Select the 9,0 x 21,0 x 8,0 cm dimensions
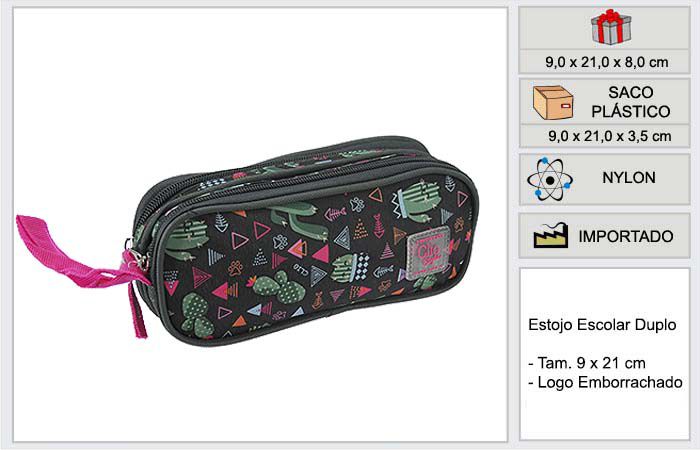The image size is (700, 450). coord(606,62)
